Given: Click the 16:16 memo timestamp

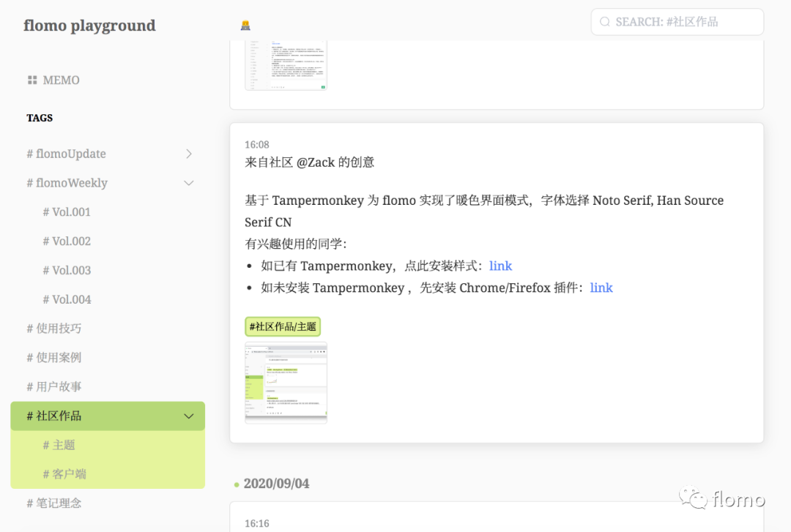Looking at the screenshot, I should coord(257,523).
